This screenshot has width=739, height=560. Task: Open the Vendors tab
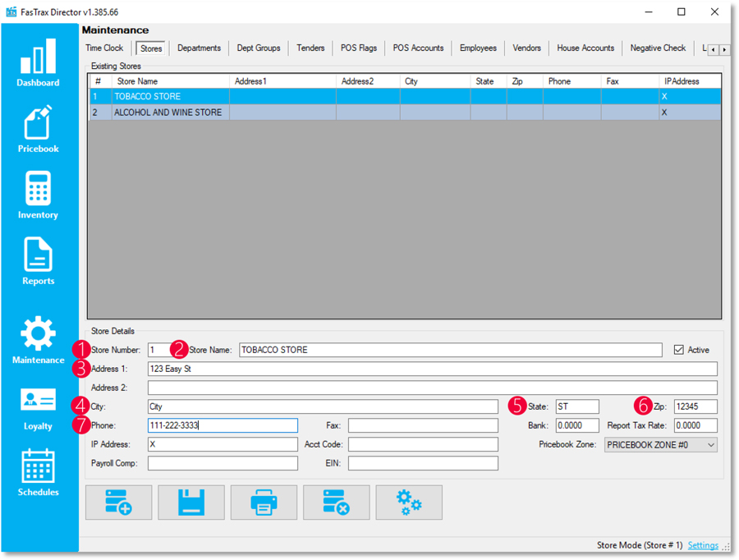(x=526, y=48)
